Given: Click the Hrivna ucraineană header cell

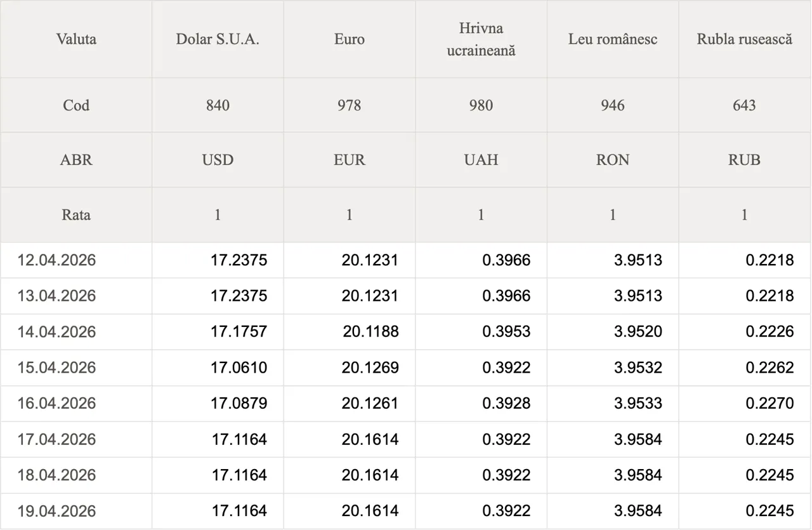Looking at the screenshot, I should coord(481,39).
